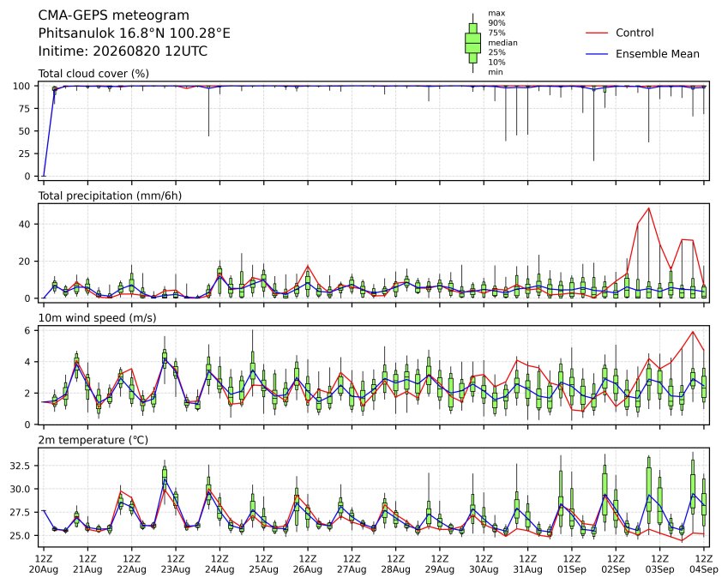This screenshot has width=728, height=584.
Task: Click the 'min' legend label
Action: pos(496,72)
